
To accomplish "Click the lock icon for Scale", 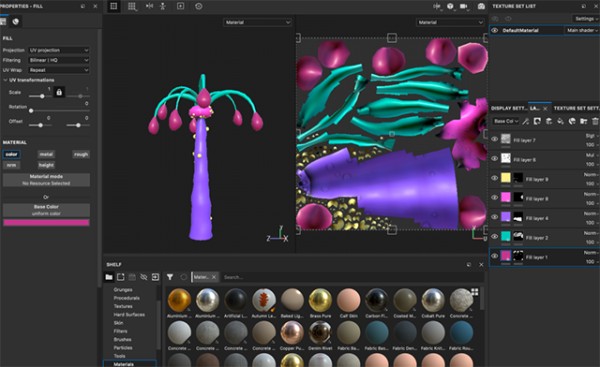I will 59,92.
